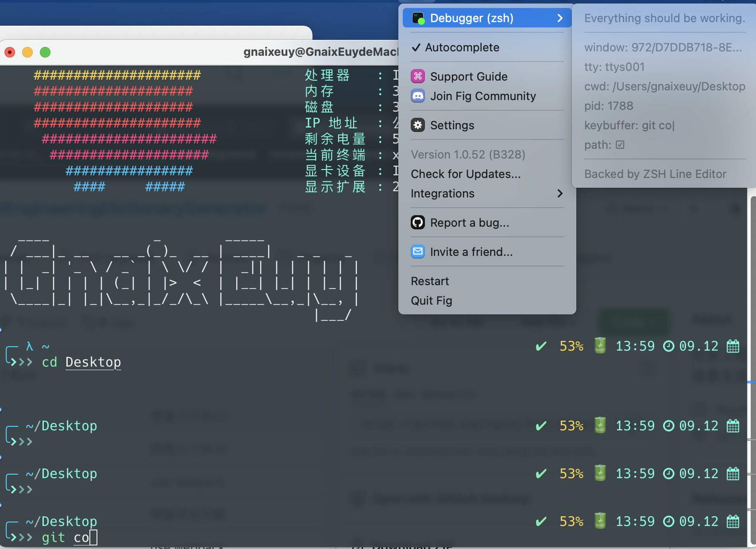Screen dimensions: 756x549
Task: Click 'Backed by ZSH Line Editor' text
Action: tap(655, 174)
